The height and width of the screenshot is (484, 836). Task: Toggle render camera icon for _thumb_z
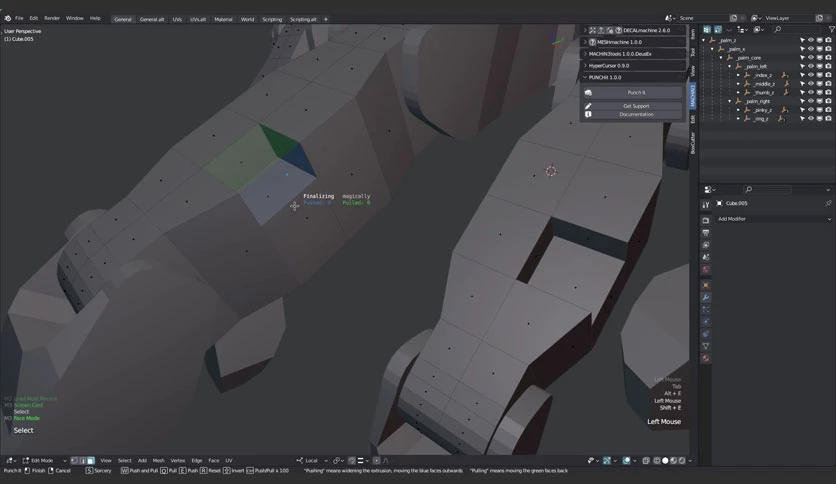828,93
